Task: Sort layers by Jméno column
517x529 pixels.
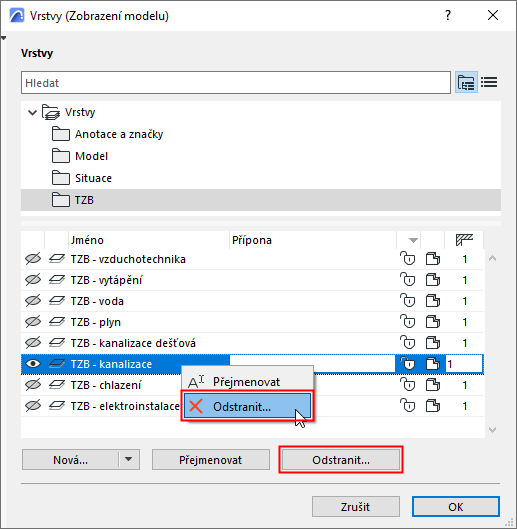Action: click(149, 240)
